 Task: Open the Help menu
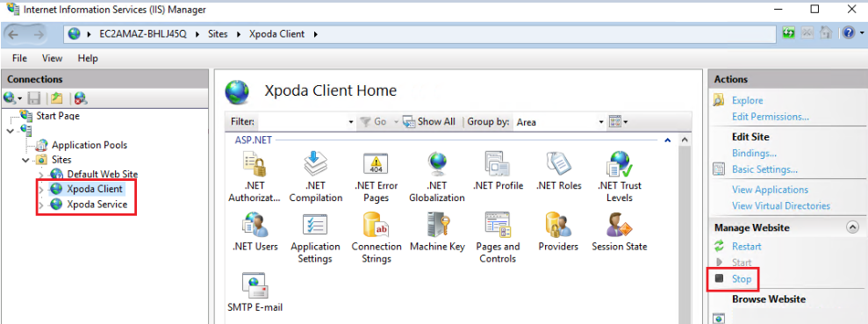coord(88,58)
